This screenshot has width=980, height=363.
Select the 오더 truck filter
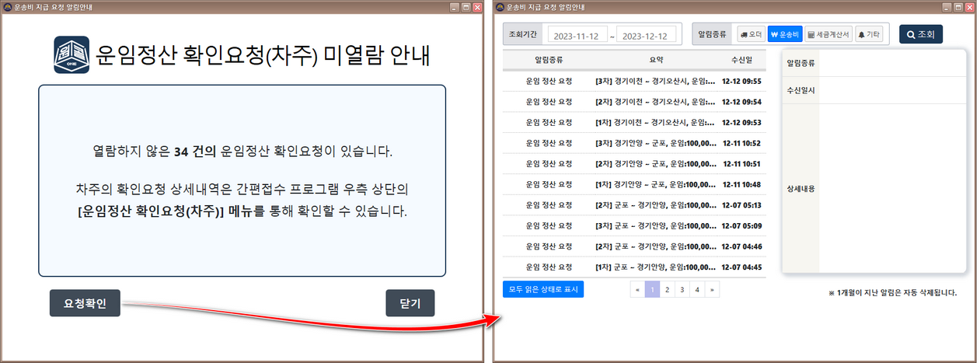pos(750,34)
